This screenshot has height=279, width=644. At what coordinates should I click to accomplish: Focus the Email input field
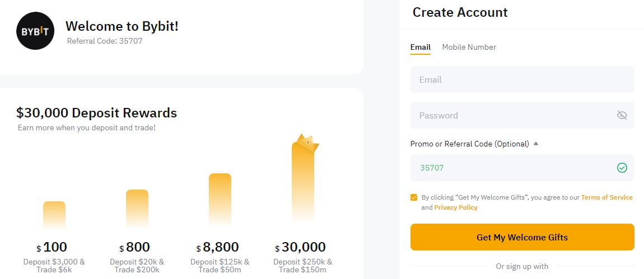coord(522,79)
